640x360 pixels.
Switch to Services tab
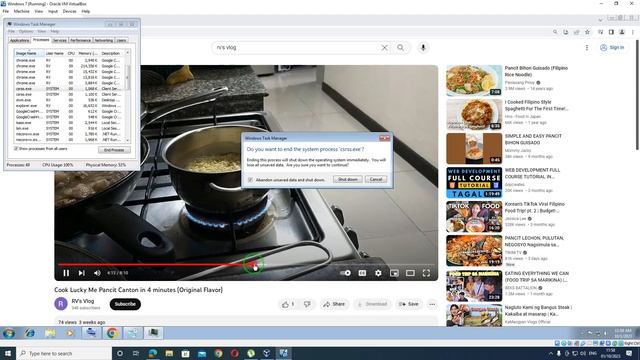[x=60, y=40]
